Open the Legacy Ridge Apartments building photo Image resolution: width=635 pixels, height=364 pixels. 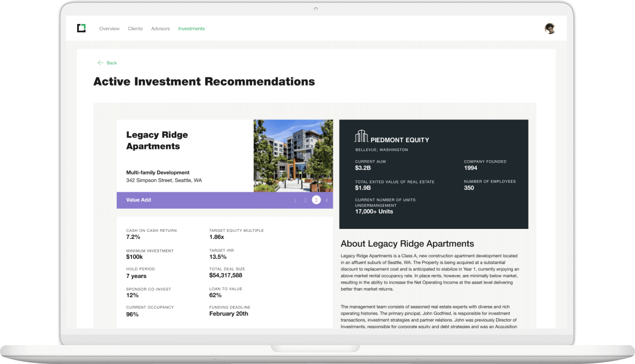point(293,155)
